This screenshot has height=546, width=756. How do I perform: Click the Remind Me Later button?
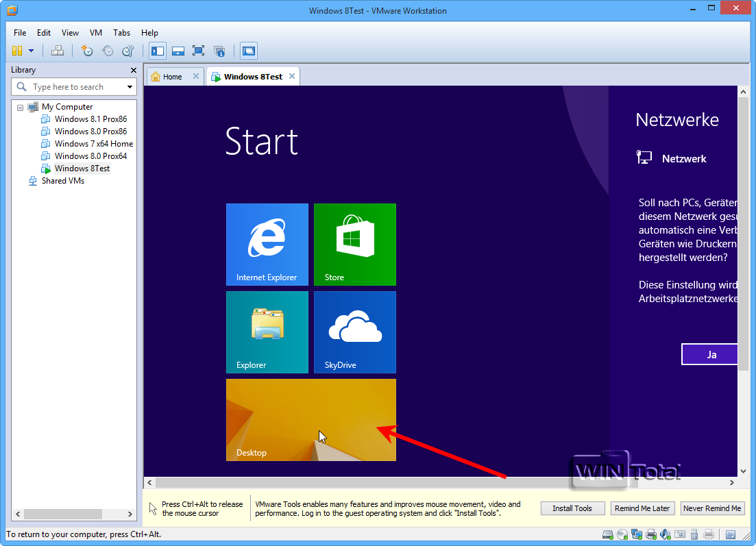[x=642, y=508]
